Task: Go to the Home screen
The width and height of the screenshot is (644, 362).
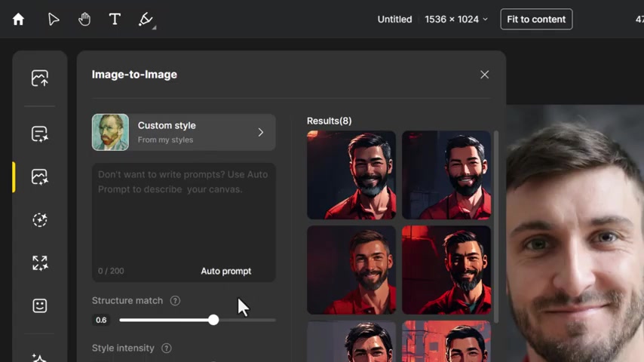Action: (18, 19)
